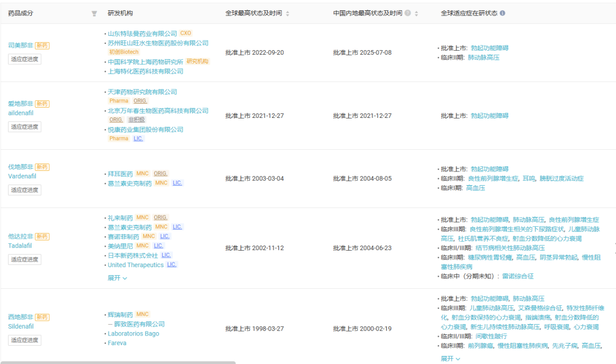Open the 西地那非 drug link
The width and height of the screenshot is (616, 364).
tap(21, 317)
